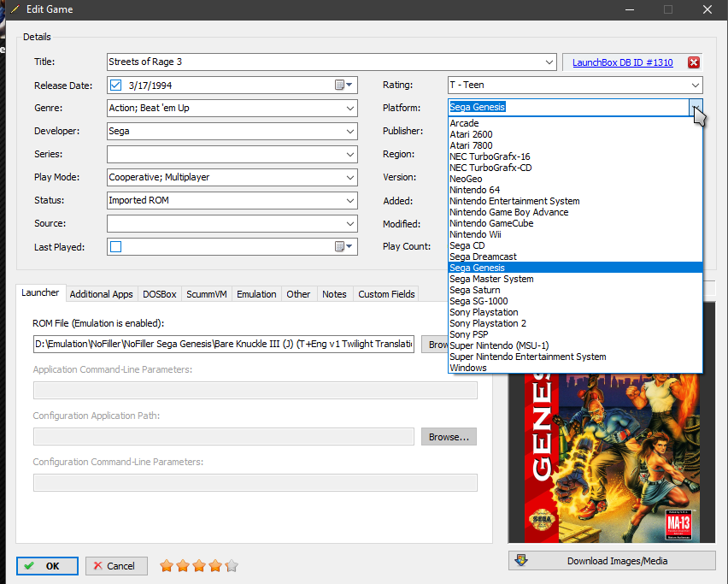Image resolution: width=728 pixels, height=584 pixels.
Task: Select Sega Saturn platform
Action: tap(575, 290)
